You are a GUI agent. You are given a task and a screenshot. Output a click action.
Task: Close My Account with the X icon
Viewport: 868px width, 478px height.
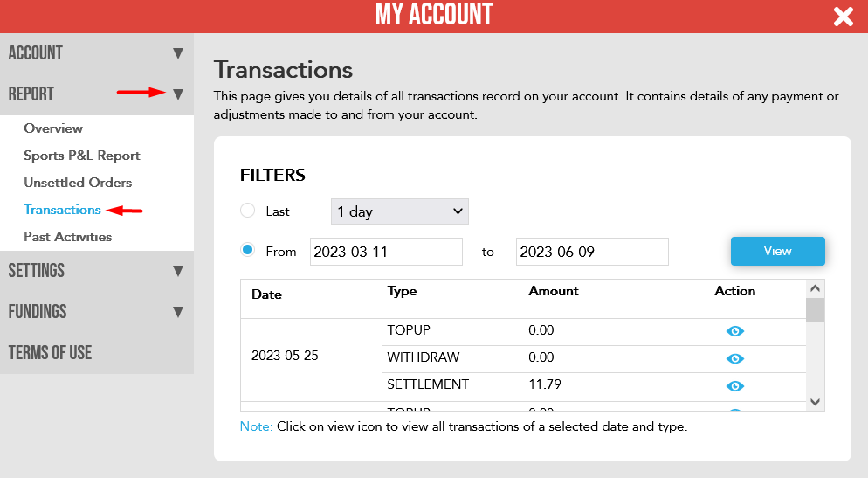pyautogui.click(x=843, y=17)
